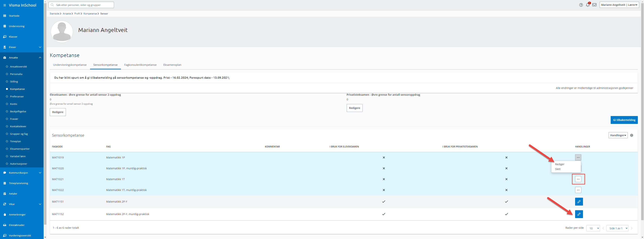Click the Ansatte briefcase icon

coord(4,58)
